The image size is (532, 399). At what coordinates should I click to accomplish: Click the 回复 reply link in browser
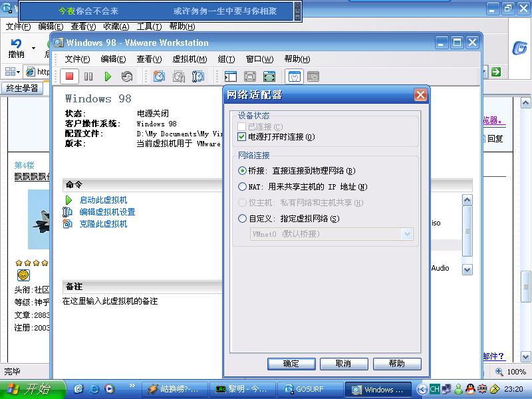(x=495, y=138)
